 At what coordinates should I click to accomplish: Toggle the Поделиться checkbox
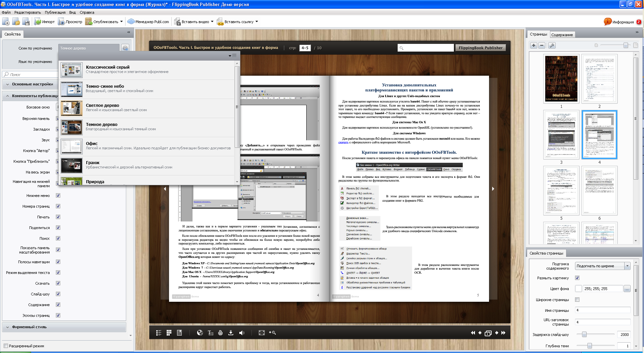[58, 228]
